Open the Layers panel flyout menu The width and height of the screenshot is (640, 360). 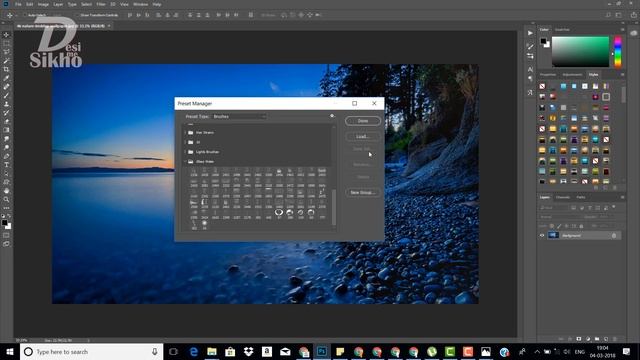pyautogui.click(x=622, y=197)
